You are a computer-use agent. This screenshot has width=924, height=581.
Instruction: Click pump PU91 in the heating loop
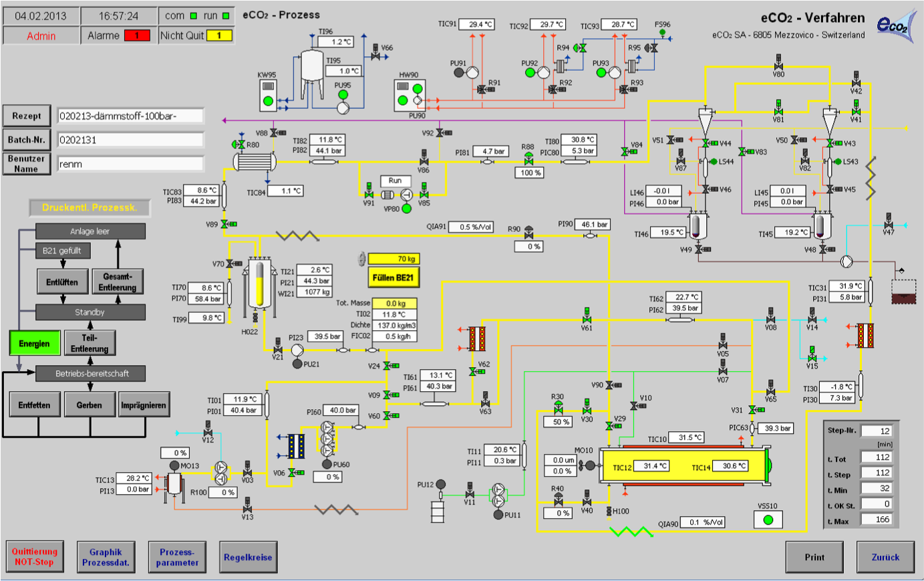pyautogui.click(x=471, y=72)
